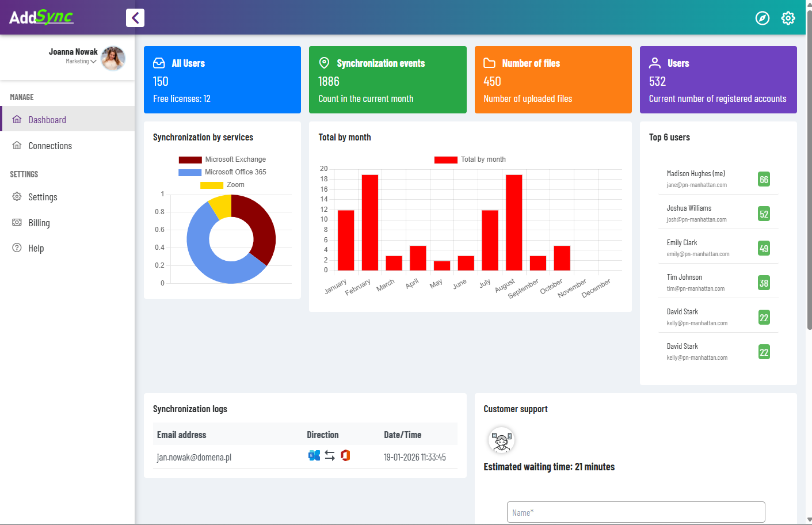Toggle Microsoft Exchange legend in donut chart
812x525 pixels.
click(222, 159)
